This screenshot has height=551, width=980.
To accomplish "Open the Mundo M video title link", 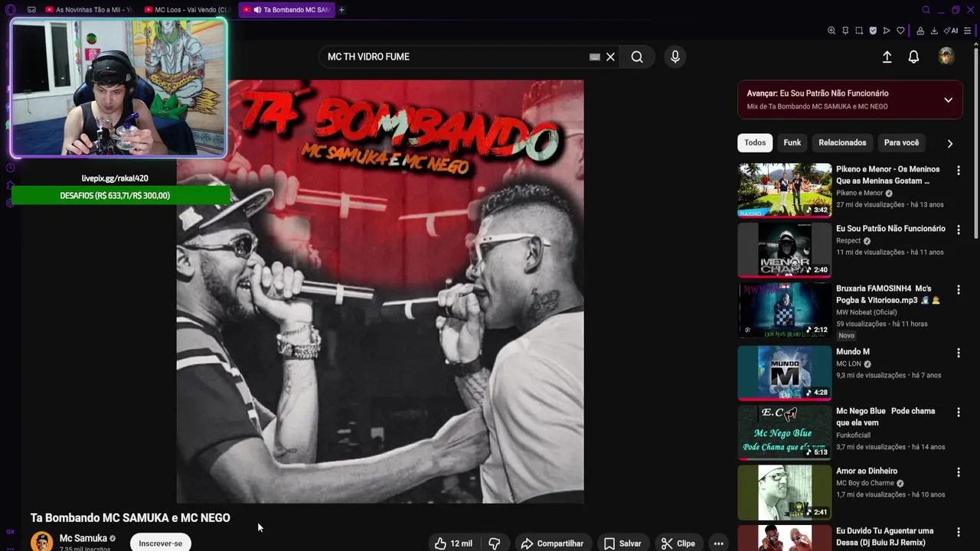I will coord(853,352).
